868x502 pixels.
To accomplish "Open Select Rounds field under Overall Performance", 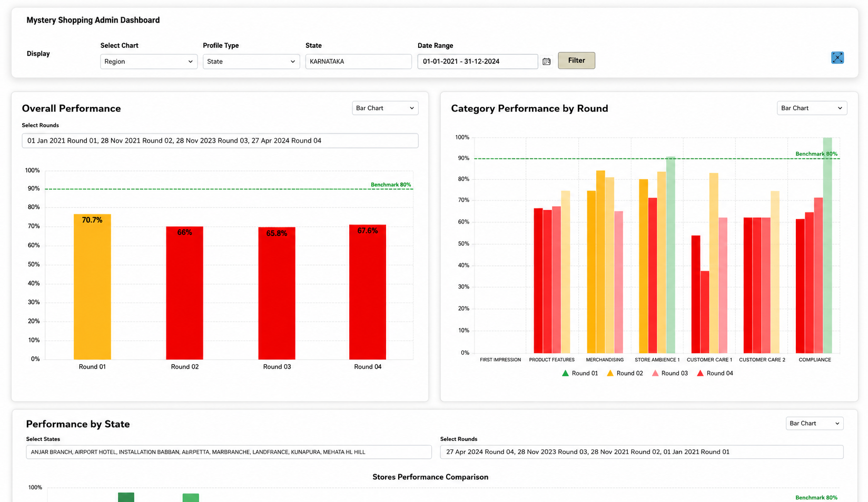I will [x=220, y=140].
